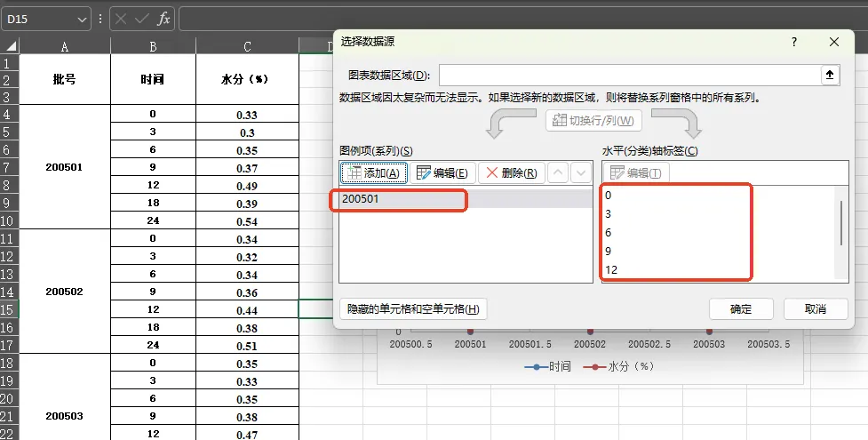The height and width of the screenshot is (440, 868).
Task: Confirm with the 确定 button
Action: click(x=741, y=308)
